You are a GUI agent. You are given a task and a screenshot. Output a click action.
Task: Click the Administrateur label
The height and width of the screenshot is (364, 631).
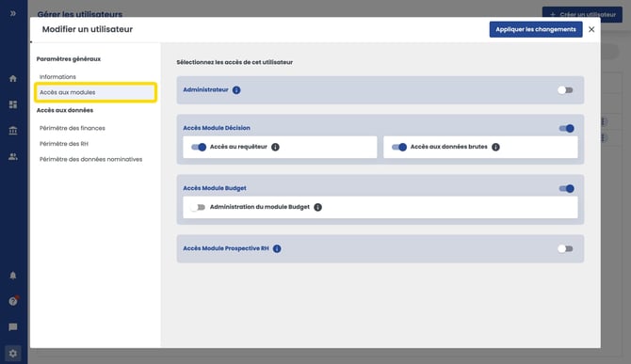(x=205, y=89)
